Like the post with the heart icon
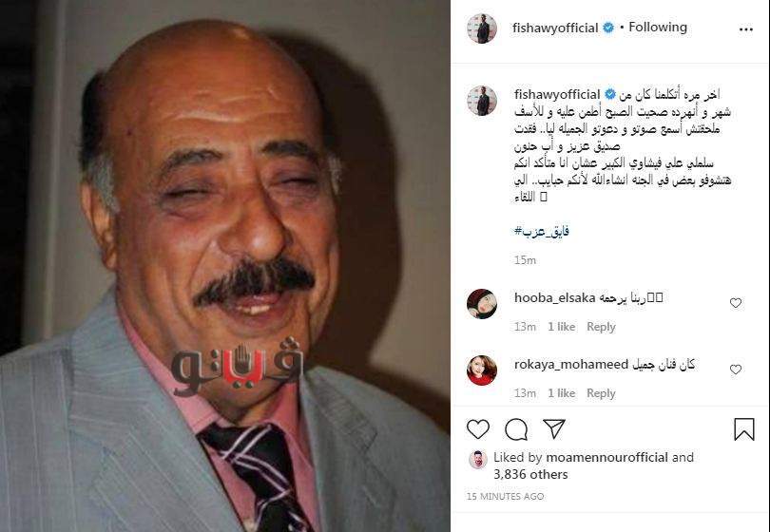The height and width of the screenshot is (532, 770). (478, 429)
